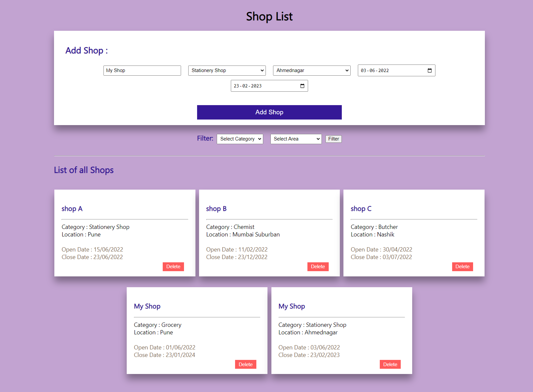Click Close Date : 23/12/2022 text
This screenshot has width=533, height=392.
[x=237, y=257]
